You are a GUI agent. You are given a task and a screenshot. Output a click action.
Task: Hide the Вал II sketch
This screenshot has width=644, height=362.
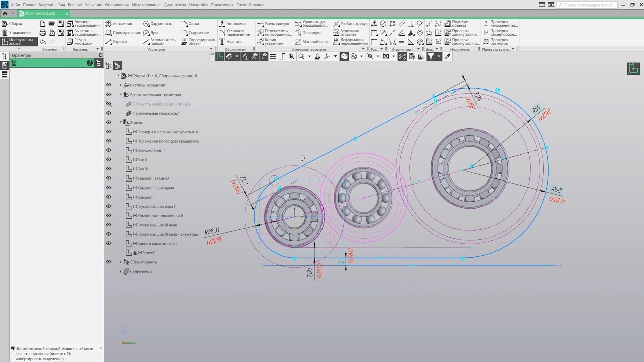108,160
